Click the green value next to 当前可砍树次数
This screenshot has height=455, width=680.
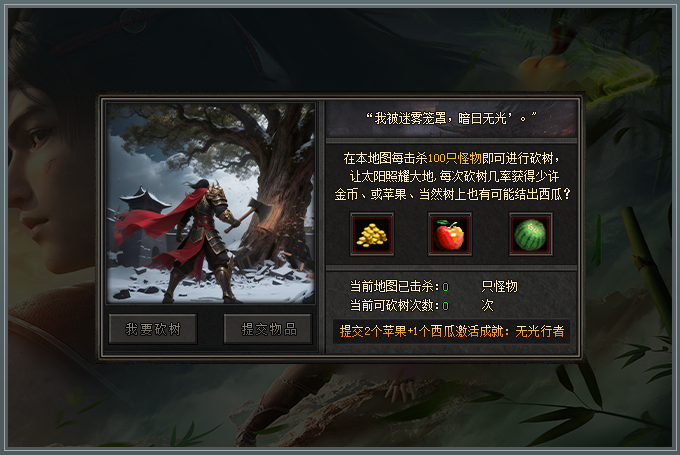pos(445,306)
